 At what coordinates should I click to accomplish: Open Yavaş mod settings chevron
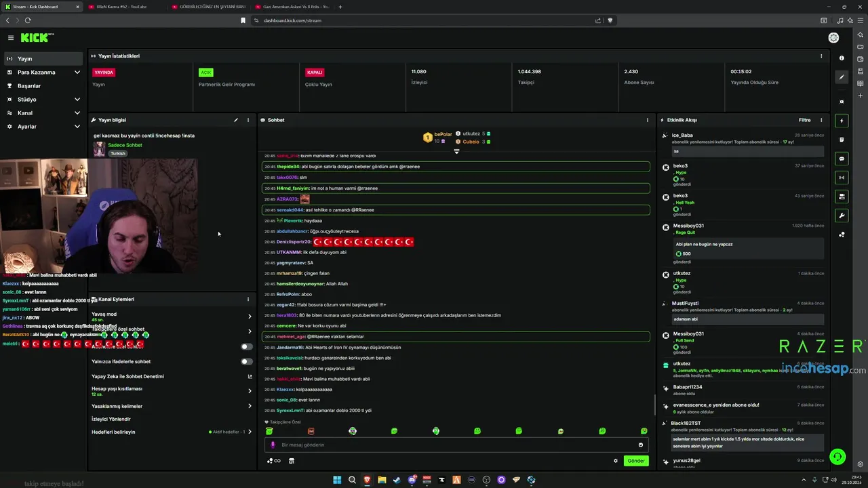click(x=250, y=317)
